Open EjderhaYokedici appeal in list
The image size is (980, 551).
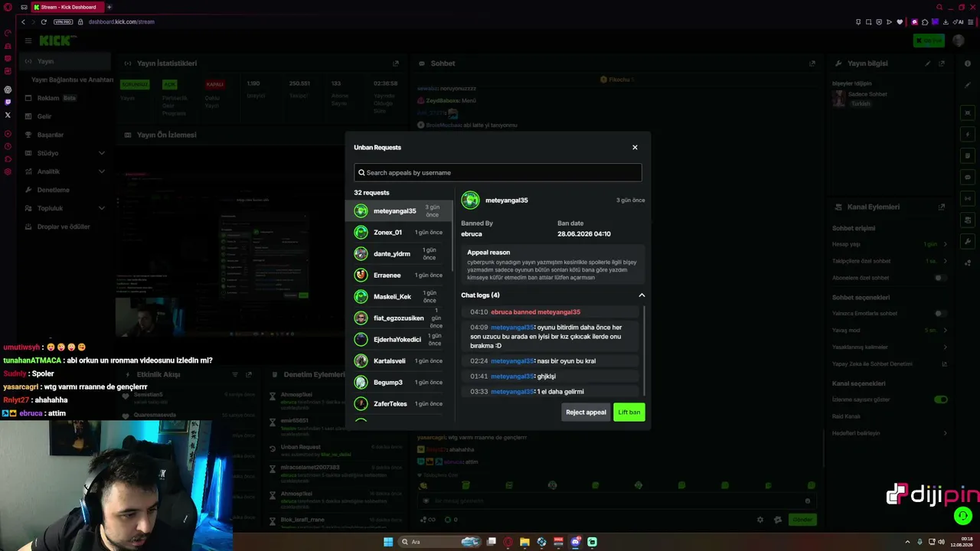[398, 339]
